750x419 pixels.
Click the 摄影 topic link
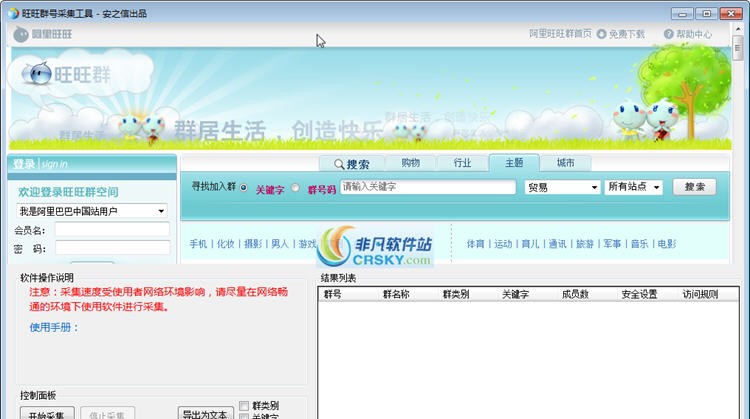click(x=253, y=244)
